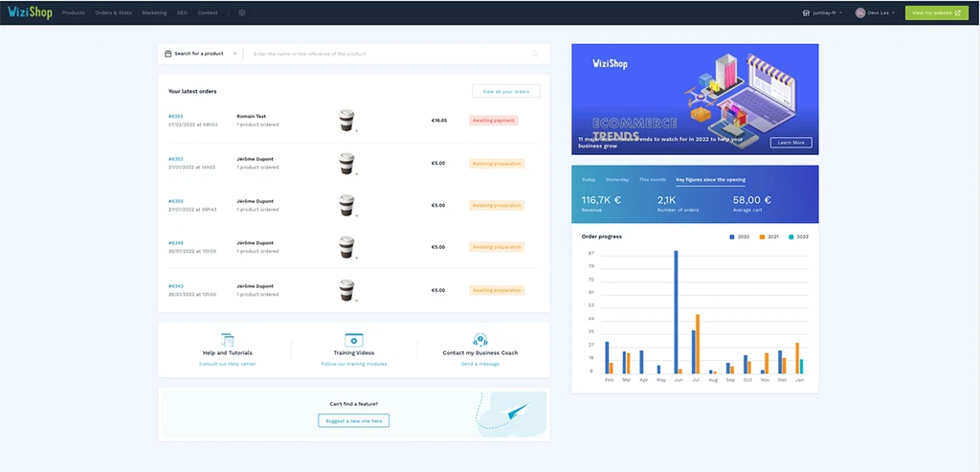Open the Orders & Stats menu

pyautogui.click(x=113, y=12)
